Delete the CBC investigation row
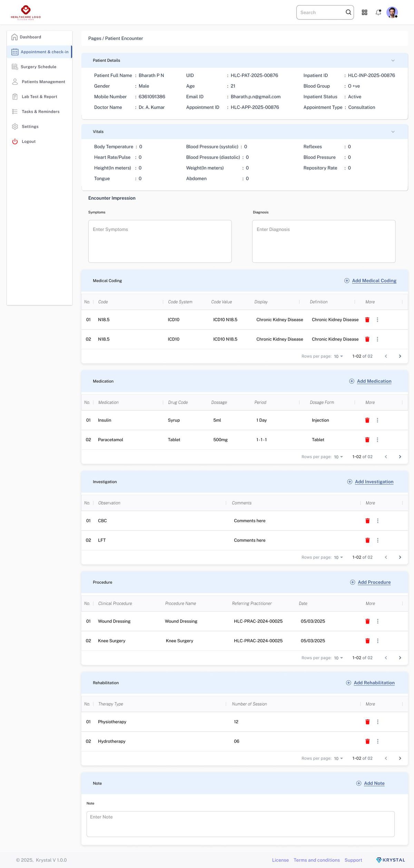Viewport: 414px width, 868px height. (367, 521)
